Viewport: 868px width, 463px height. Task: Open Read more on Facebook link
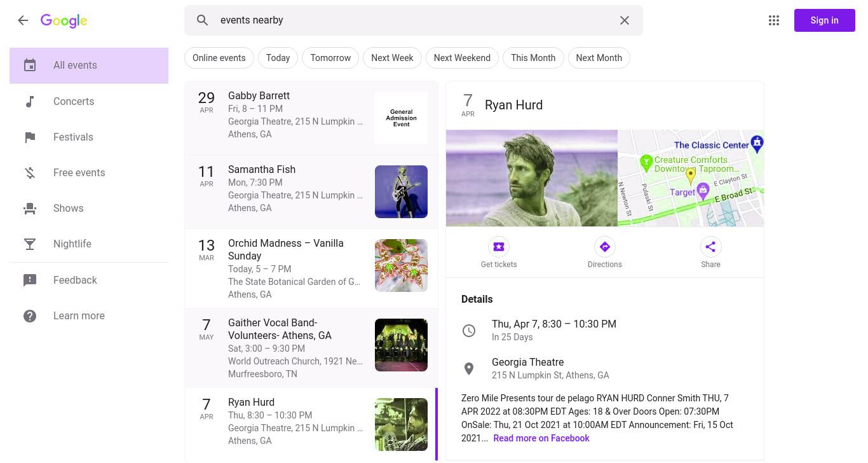(541, 438)
